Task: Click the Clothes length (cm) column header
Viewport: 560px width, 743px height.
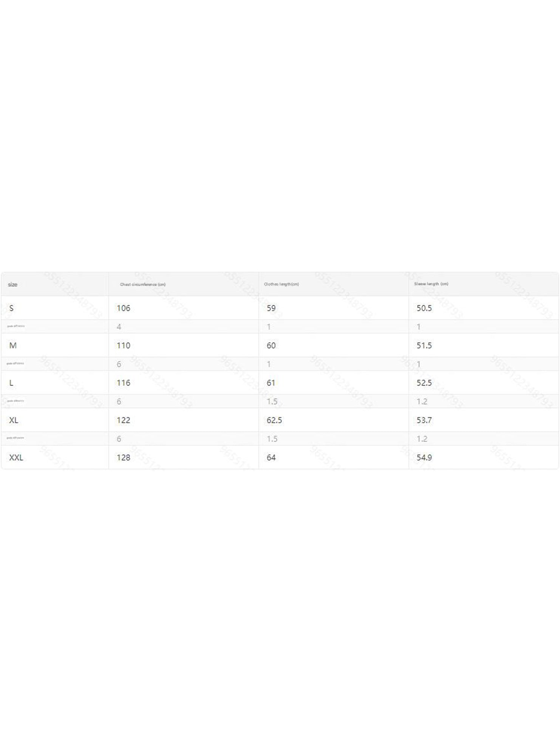Action: pyautogui.click(x=281, y=284)
